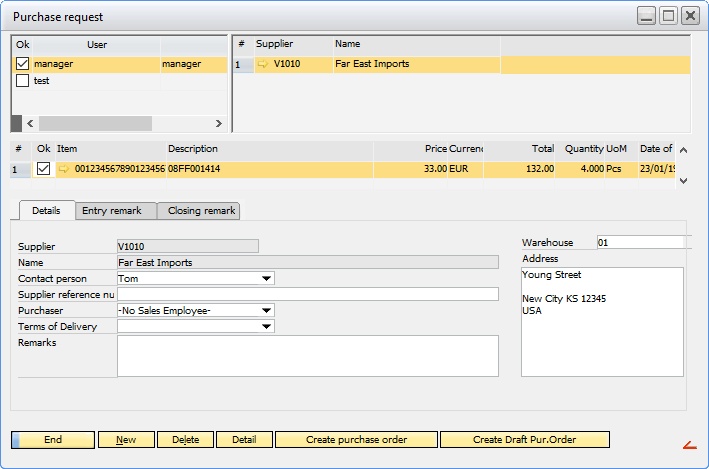
Task: Click the link arrow beside item 001234567890123456
Action: 64,169
